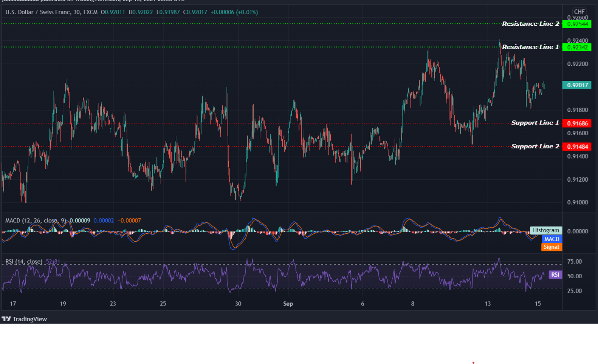598x364 pixels.
Task: Click the 0.91600 price axis label
Action: [578, 133]
